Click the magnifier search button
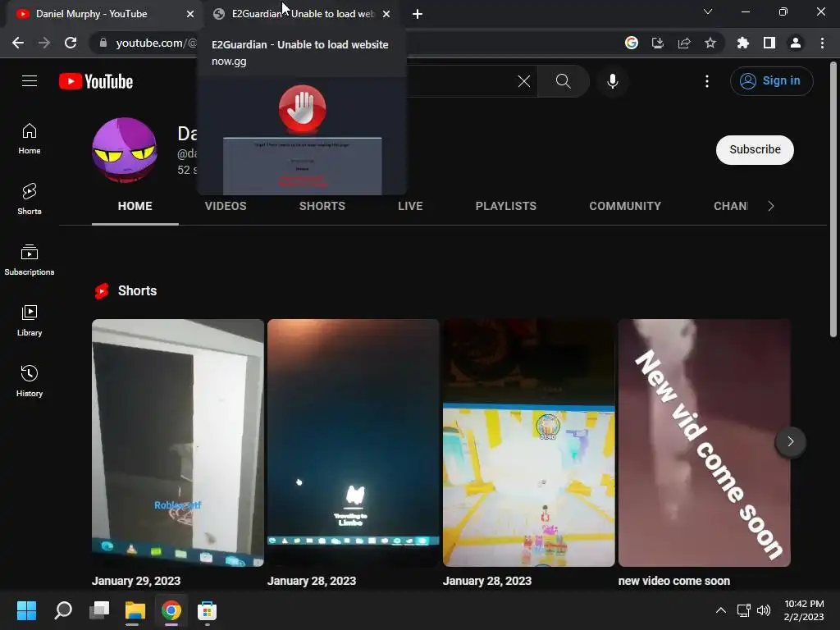 tap(563, 81)
